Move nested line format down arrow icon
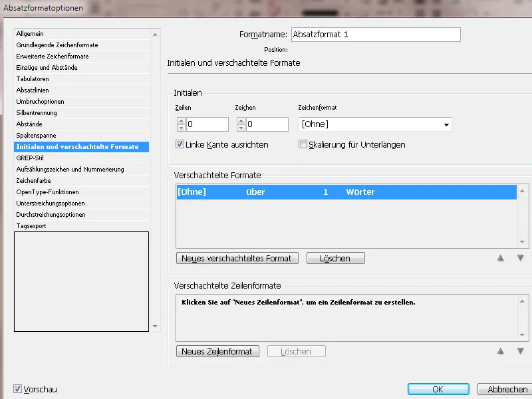 [520, 351]
